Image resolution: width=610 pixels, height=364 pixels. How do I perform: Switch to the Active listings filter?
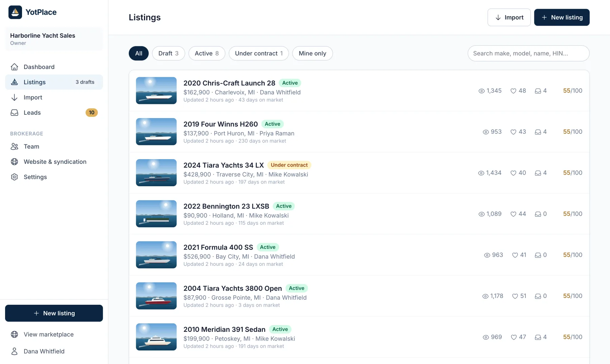(207, 53)
